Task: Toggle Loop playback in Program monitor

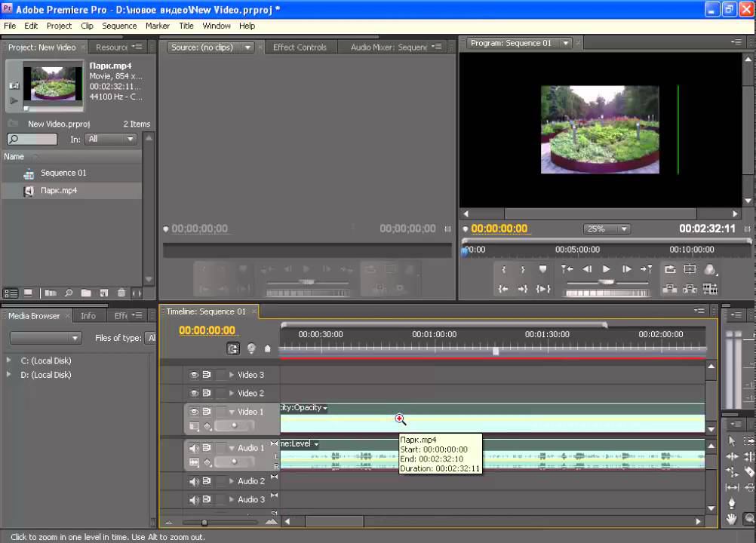Action: coord(670,269)
